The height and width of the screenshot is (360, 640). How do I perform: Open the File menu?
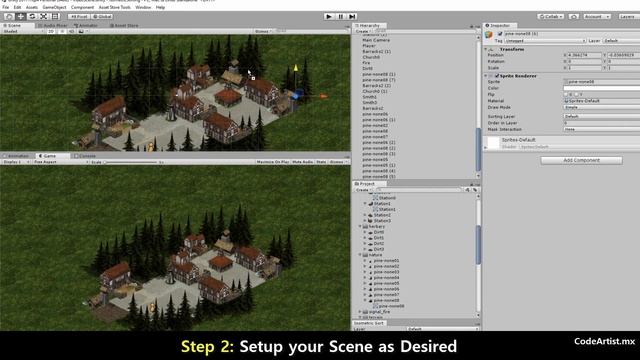tap(6, 7)
